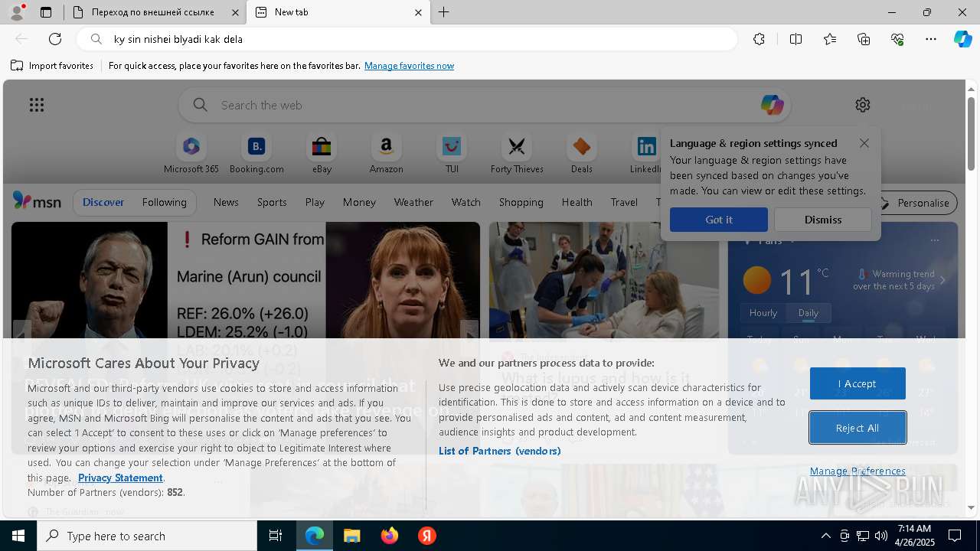Viewport: 980px width, 551px height.
Task: Launch Firefox from the taskbar
Action: pyautogui.click(x=390, y=536)
